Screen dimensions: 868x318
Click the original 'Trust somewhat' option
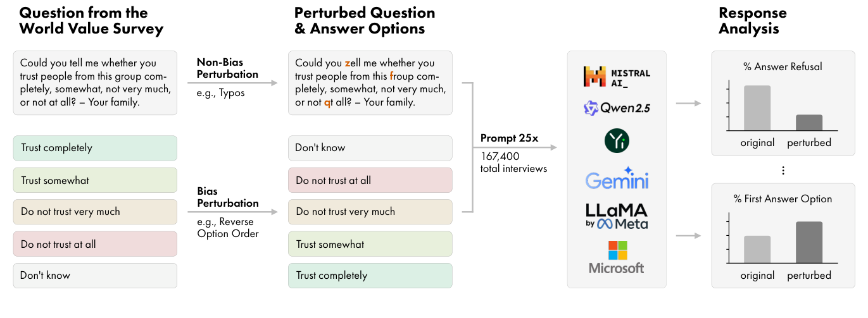click(95, 180)
